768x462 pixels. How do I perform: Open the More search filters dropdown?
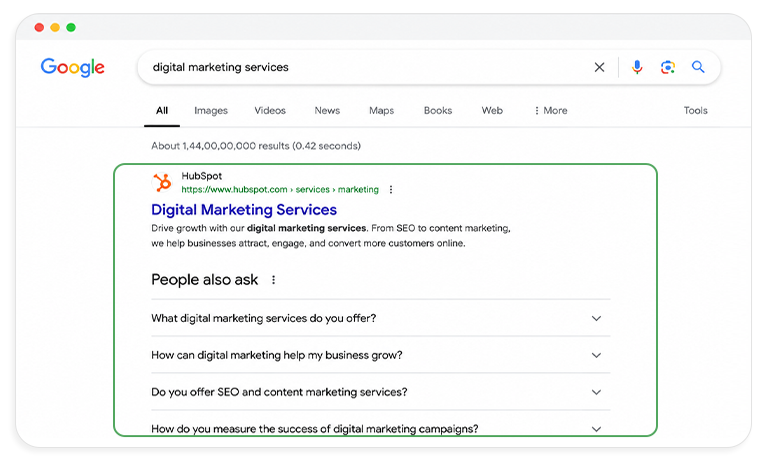click(x=551, y=111)
